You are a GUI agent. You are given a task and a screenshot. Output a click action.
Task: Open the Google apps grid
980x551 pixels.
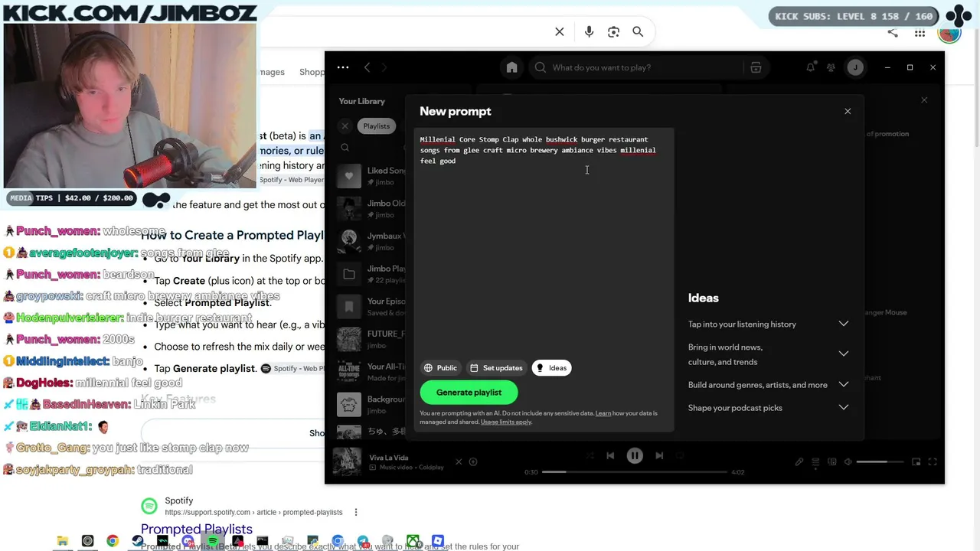pyautogui.click(x=920, y=33)
